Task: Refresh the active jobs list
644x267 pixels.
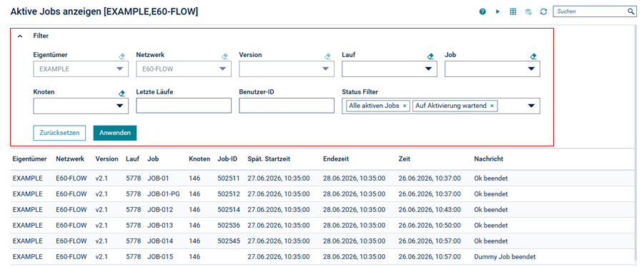Action: point(543,12)
